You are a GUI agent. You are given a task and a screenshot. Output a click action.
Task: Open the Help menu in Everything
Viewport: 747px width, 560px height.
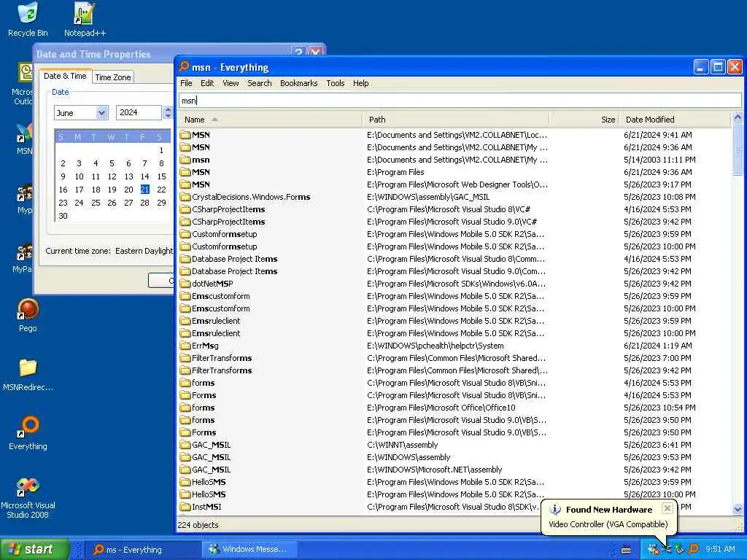[x=360, y=83]
